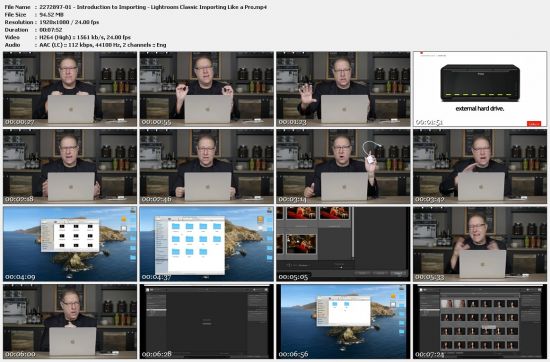This screenshot has height=362, width=550.
Task: Click the Duration value 00:07:52
Action: (x=51, y=30)
